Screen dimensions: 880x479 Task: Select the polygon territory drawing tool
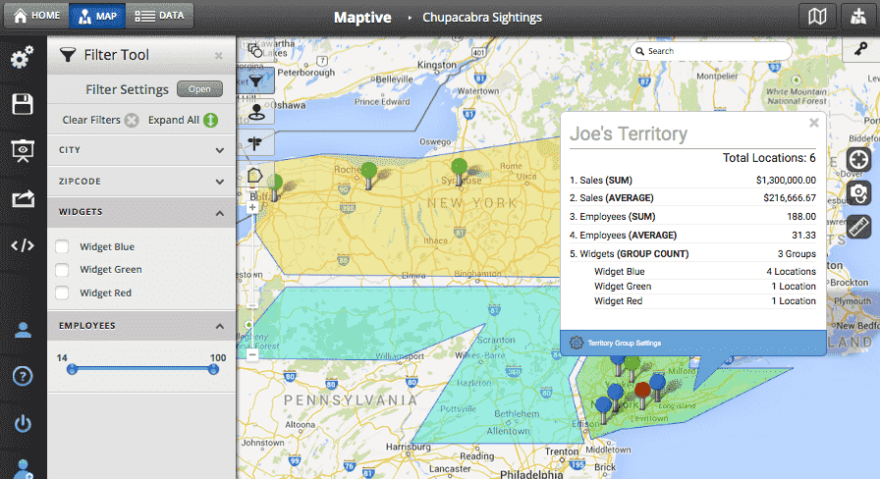[255, 175]
